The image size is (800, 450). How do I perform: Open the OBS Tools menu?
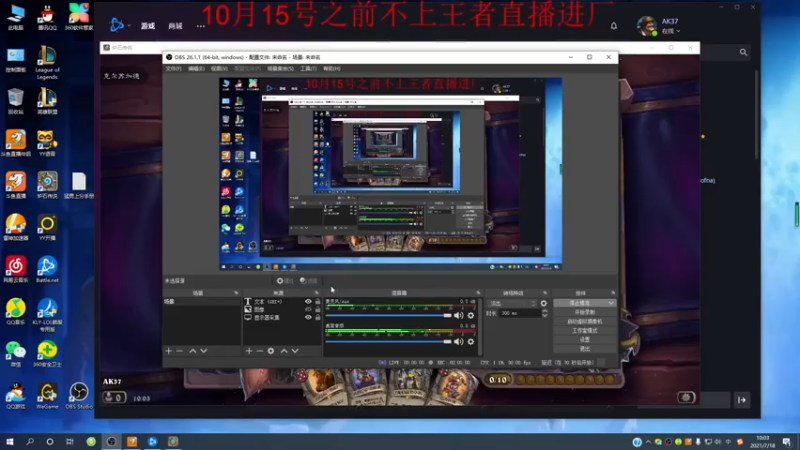(x=308, y=68)
